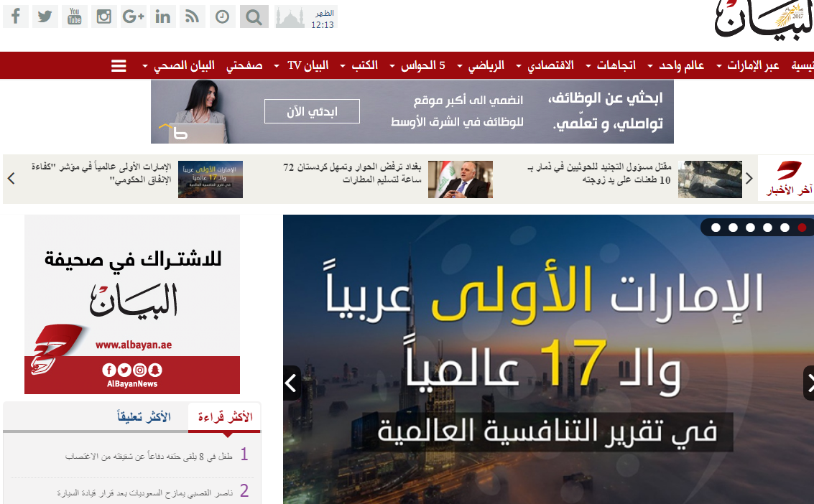Open the Baghdad news ticker thumbnail
814x504 pixels.
461,179
